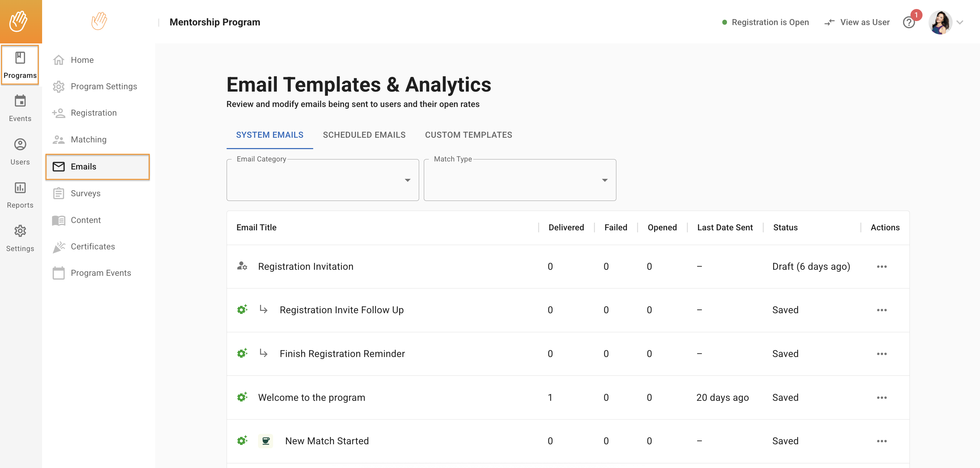
Task: Open Registration Invite Follow Up email row
Action: point(341,310)
